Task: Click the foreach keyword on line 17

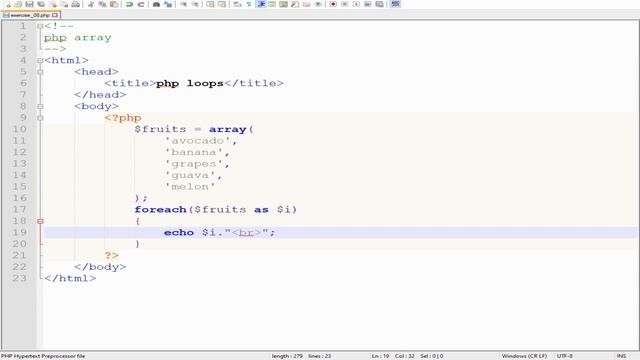Action: tap(160, 209)
